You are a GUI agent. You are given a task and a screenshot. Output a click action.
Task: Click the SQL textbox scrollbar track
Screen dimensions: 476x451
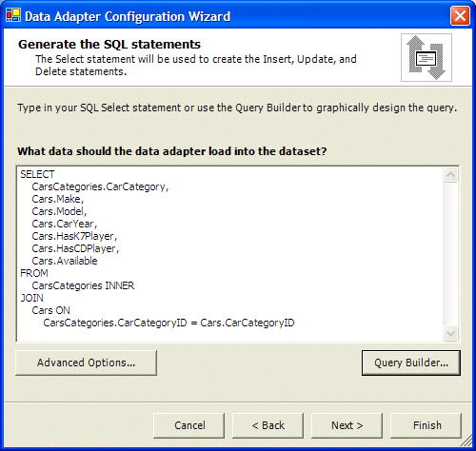click(x=450, y=254)
